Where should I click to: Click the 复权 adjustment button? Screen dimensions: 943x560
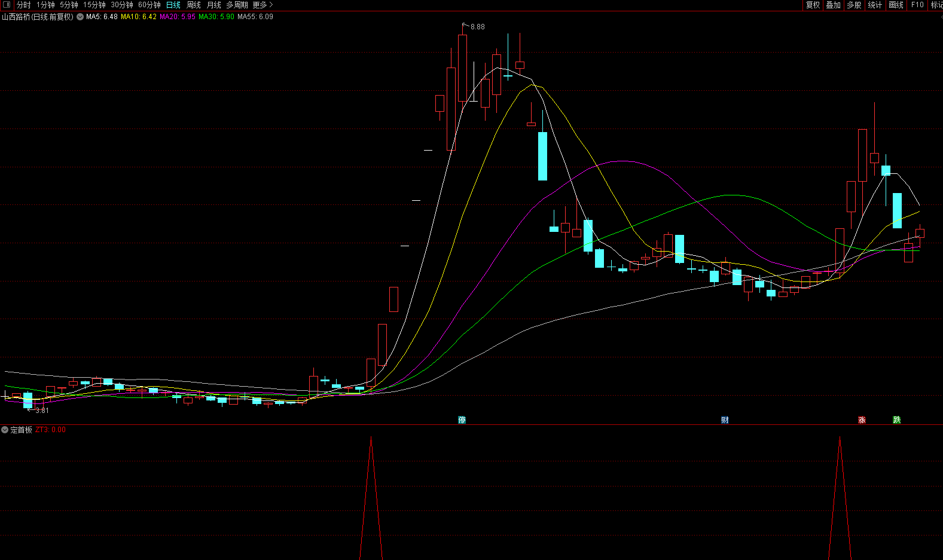pyautogui.click(x=813, y=5)
